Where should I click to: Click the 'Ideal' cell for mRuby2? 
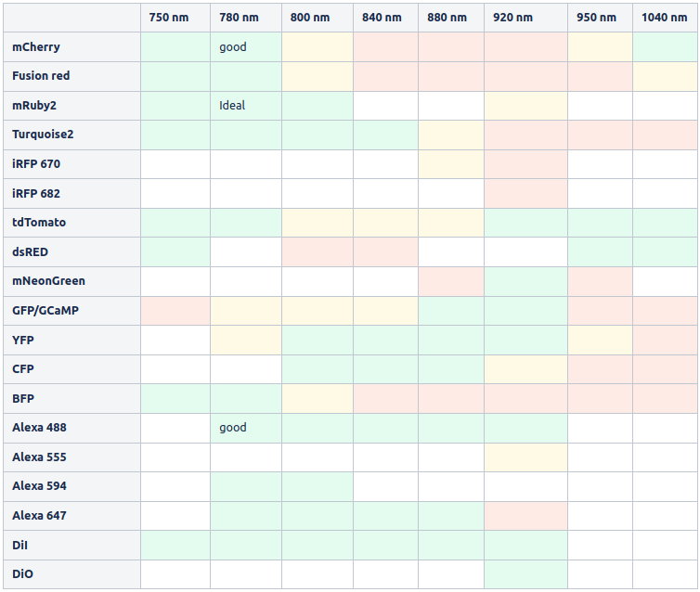[x=246, y=106]
